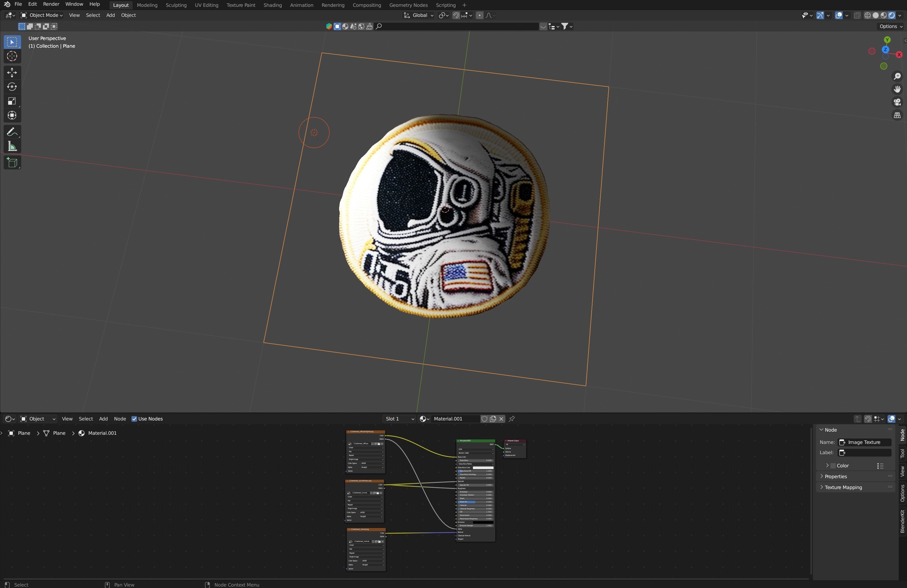The image size is (907, 588).
Task: Switch to solid viewport shading
Action: [x=875, y=15]
